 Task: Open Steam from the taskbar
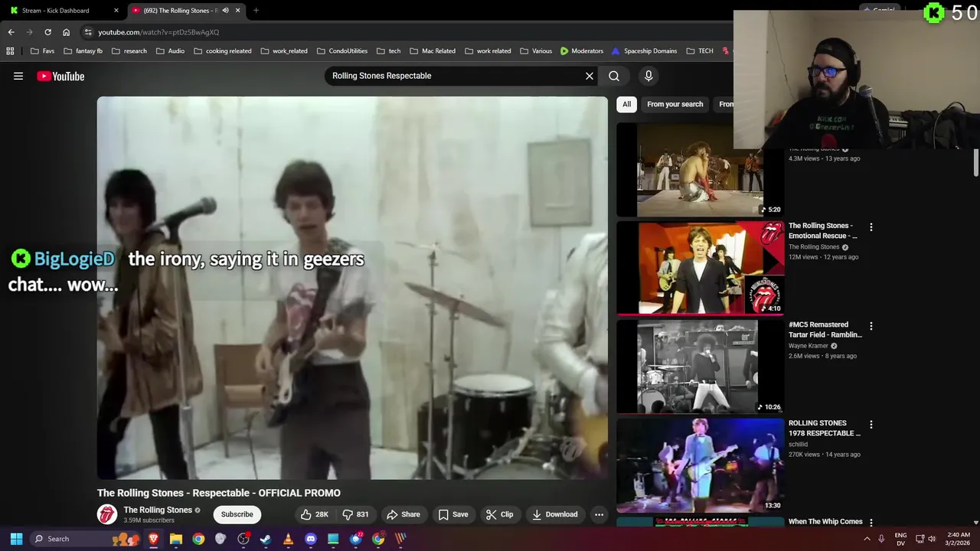tap(266, 539)
